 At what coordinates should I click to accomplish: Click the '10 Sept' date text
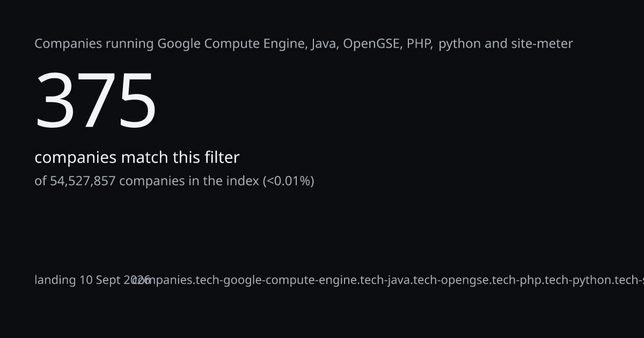click(100, 280)
